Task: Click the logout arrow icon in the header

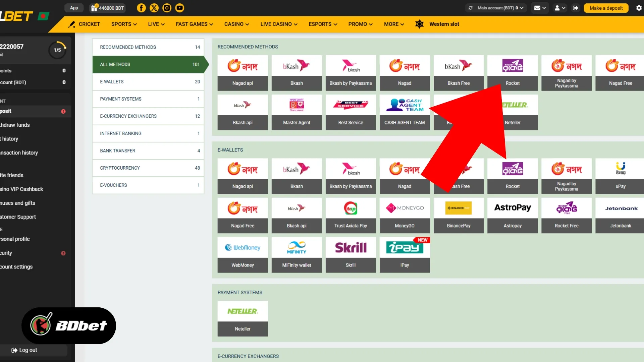Action: [x=576, y=8]
